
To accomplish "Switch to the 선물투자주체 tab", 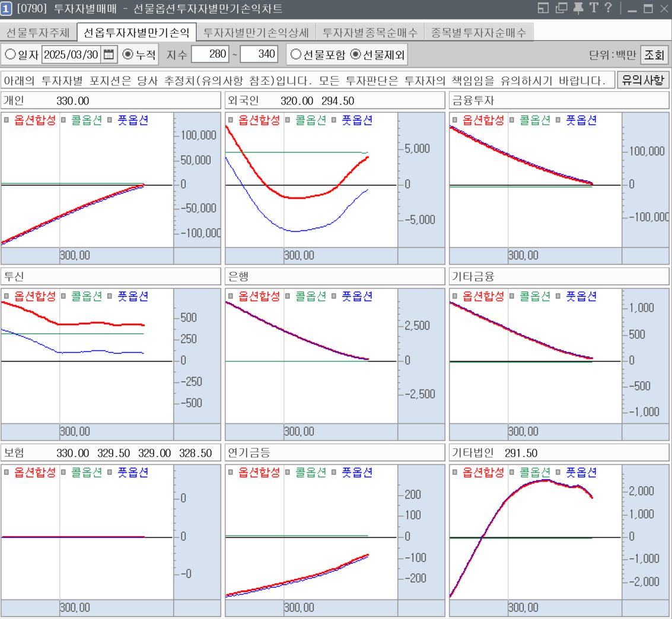I will (38, 33).
